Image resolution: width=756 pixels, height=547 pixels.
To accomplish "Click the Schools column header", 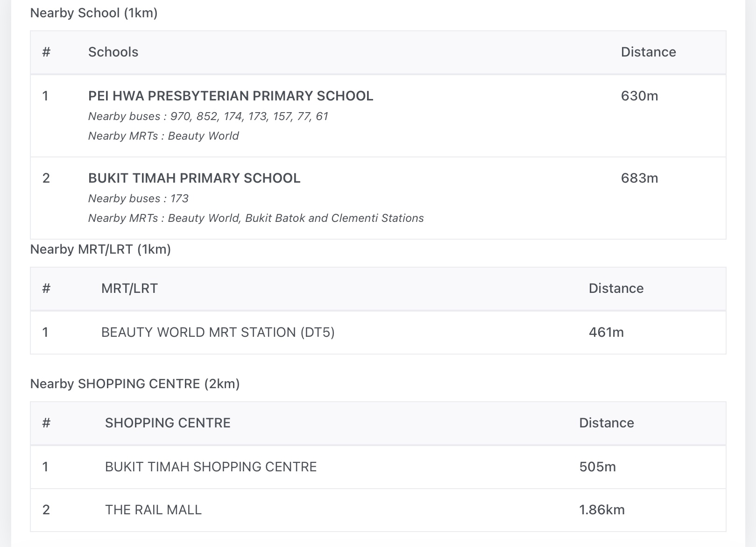I will 113,52.
